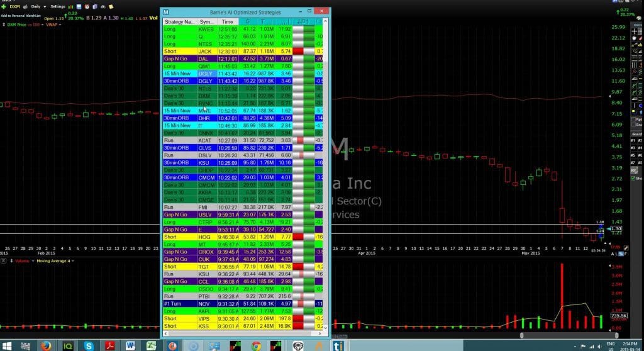Sort by Time column header

pos(227,22)
